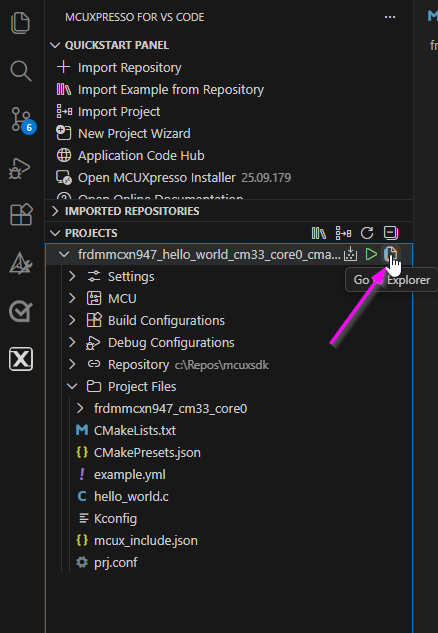The height and width of the screenshot is (633, 438).
Task: Open the MCUXpresso panel more actions menu
Action: tap(390, 17)
